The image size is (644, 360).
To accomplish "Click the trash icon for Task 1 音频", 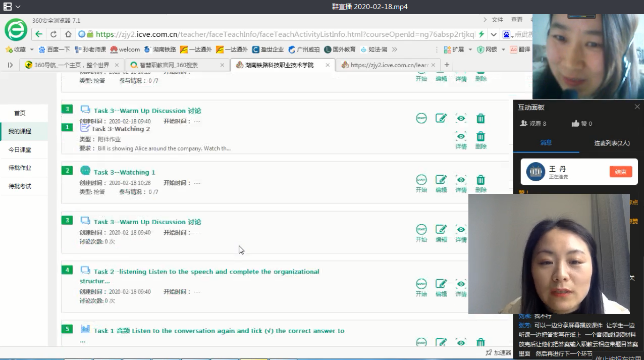I will [480, 343].
